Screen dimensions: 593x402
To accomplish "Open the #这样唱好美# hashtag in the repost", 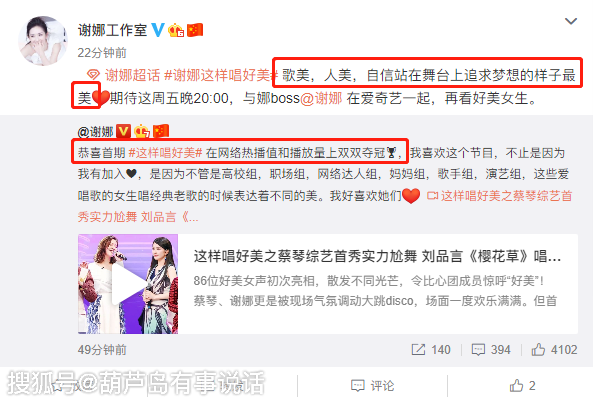I will point(166,153).
